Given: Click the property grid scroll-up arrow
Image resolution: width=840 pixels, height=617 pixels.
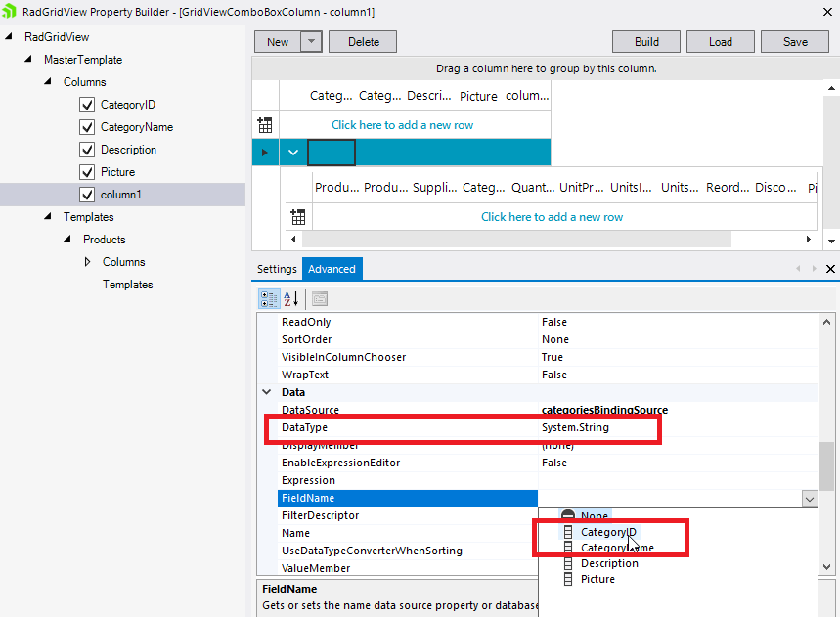Looking at the screenshot, I should (x=826, y=322).
